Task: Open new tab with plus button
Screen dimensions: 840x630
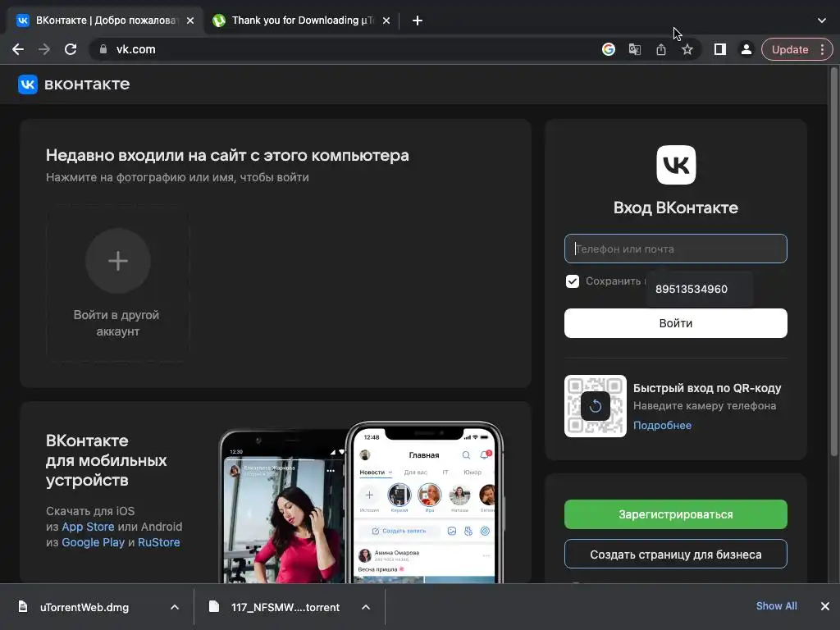Action: [418, 21]
